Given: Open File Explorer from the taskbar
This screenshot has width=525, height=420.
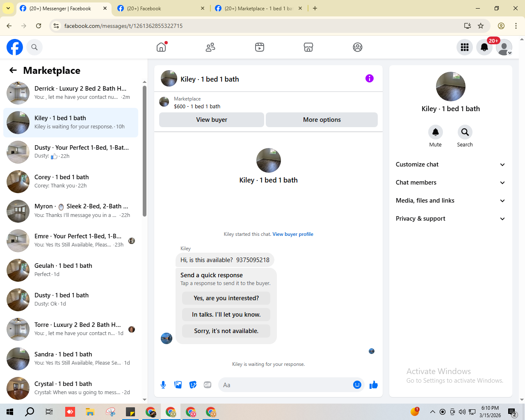Looking at the screenshot, I should [x=90, y=412].
